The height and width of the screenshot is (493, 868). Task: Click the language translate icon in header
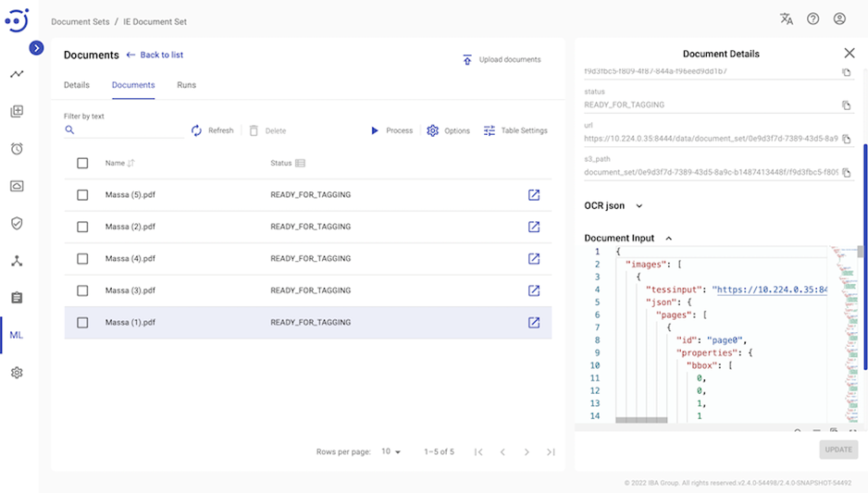click(787, 18)
